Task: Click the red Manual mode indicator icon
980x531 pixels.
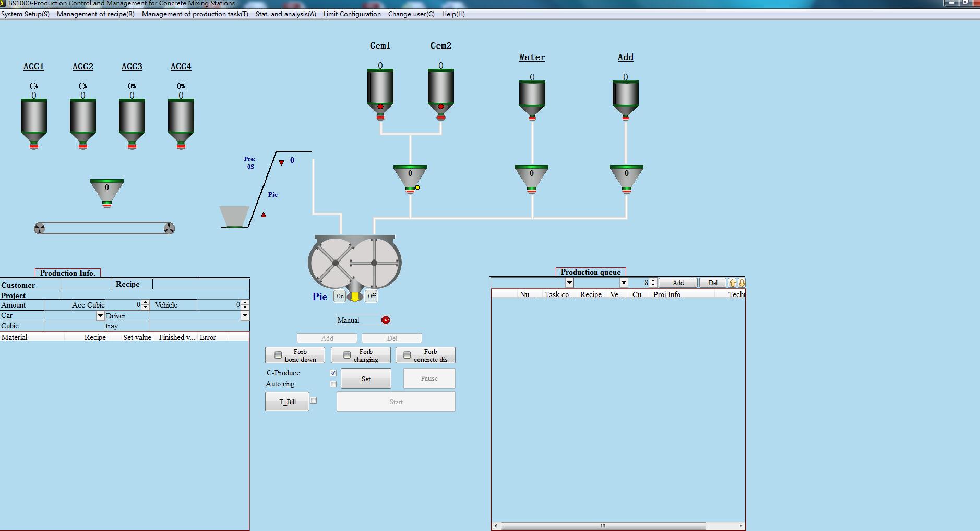Action: coord(386,320)
